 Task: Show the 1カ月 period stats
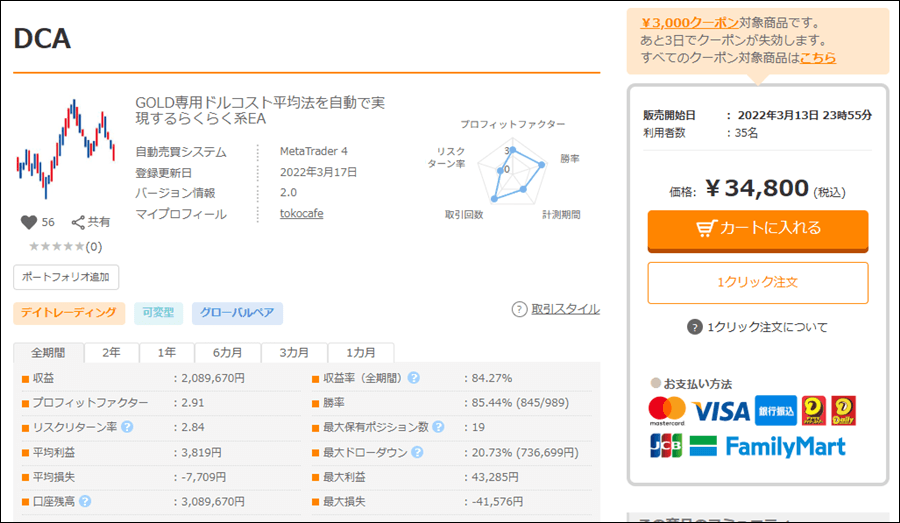coord(361,353)
